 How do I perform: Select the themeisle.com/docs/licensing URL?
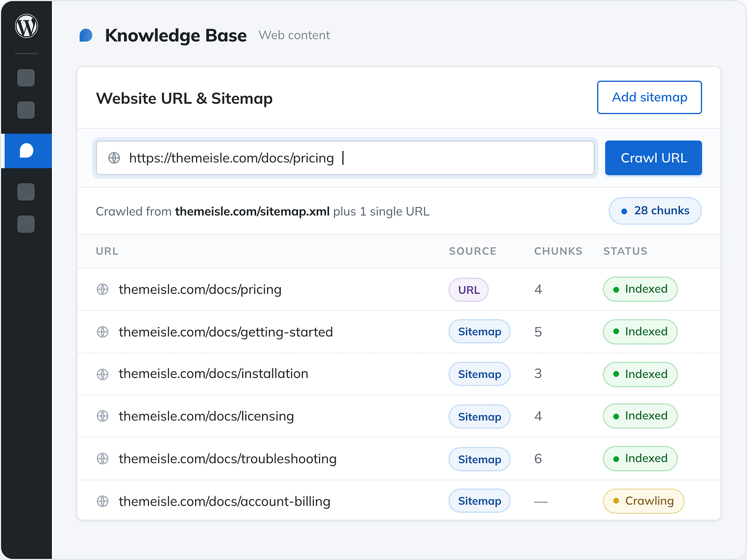pyautogui.click(x=206, y=416)
